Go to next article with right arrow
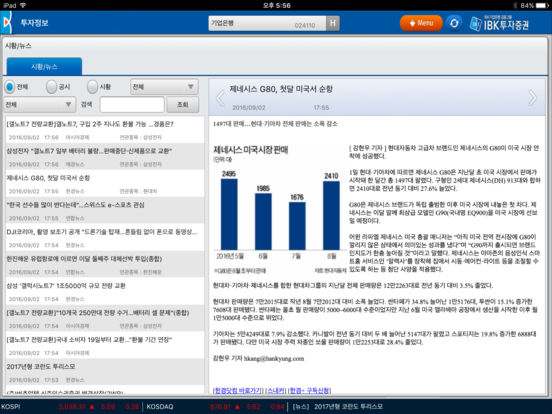 tap(532, 98)
